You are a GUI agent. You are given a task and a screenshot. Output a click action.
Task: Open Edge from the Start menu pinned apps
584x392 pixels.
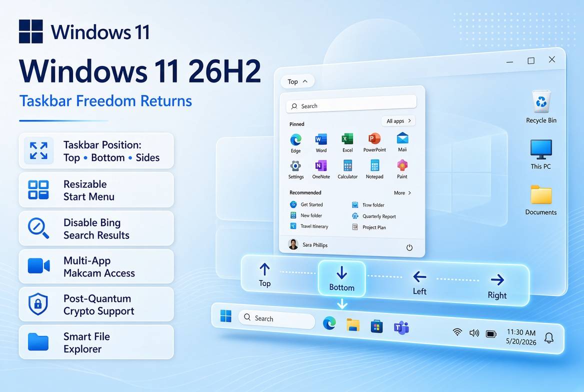(295, 143)
